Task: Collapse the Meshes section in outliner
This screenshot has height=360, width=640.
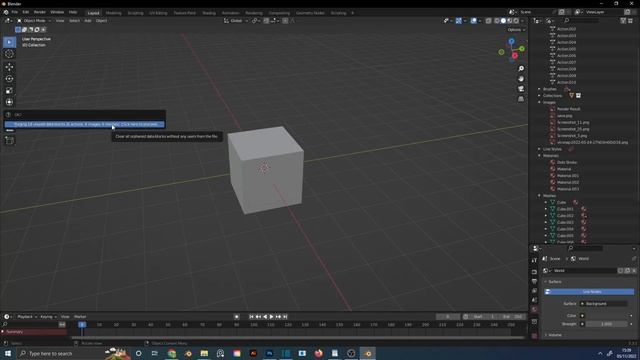Action: (539, 196)
